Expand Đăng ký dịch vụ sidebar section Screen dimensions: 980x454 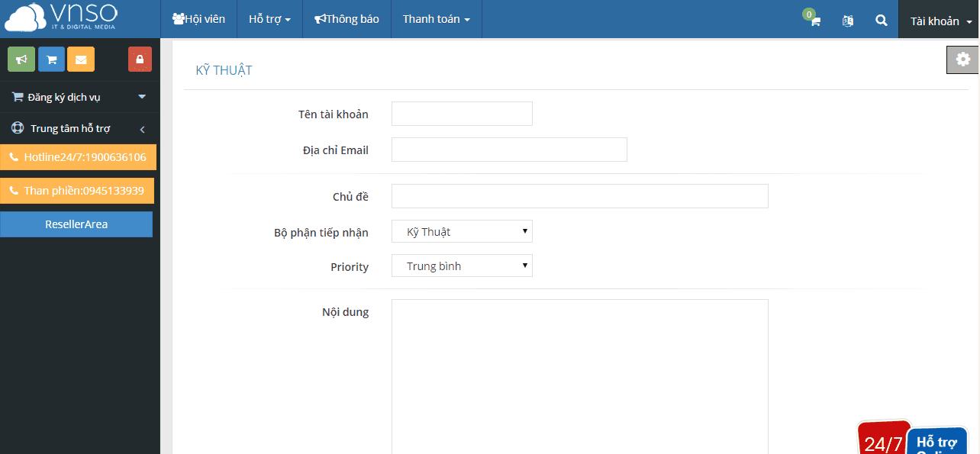point(80,97)
